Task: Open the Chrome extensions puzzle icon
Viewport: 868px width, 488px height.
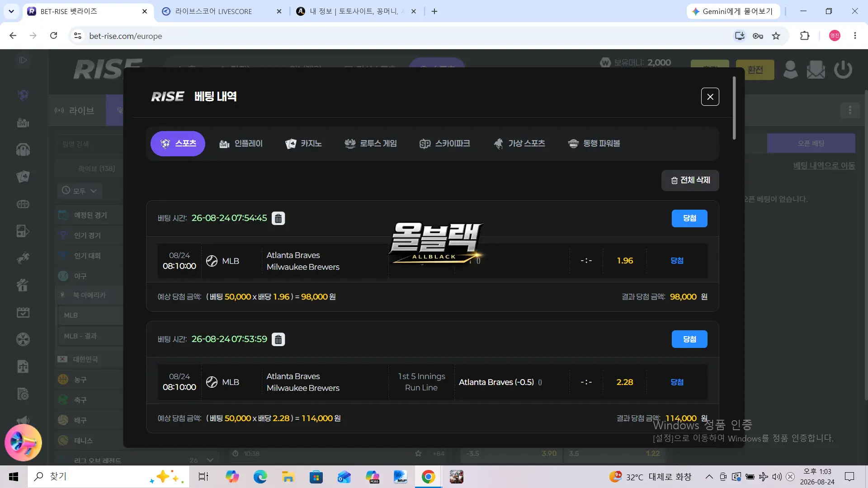Action: point(805,36)
